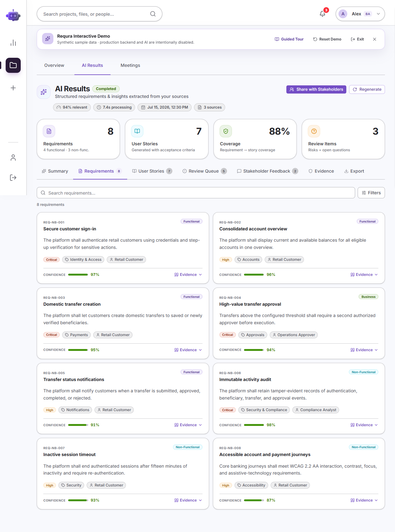Click the 98% confidence bar for REQ-NB-006
Screen dimensions: 395x532
tap(254, 425)
